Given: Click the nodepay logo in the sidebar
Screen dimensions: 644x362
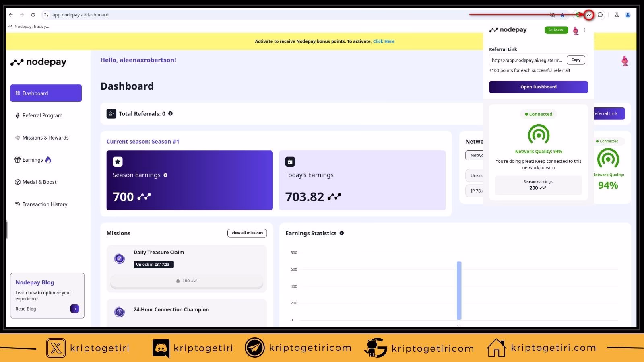Looking at the screenshot, I should point(38,62).
